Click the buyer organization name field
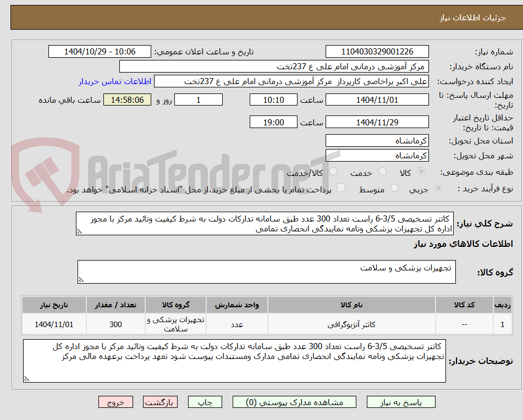 pos(274,67)
